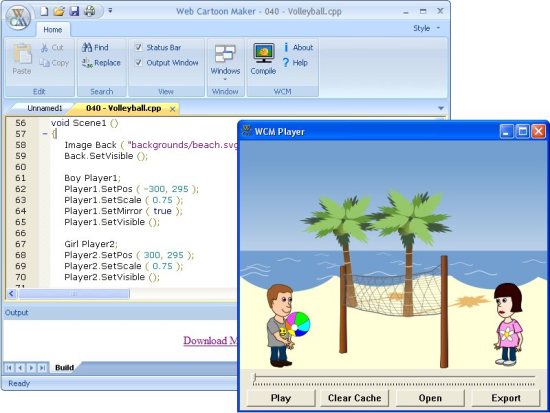Click the New document icon
Screen dimensions: 550x413
coord(44,11)
